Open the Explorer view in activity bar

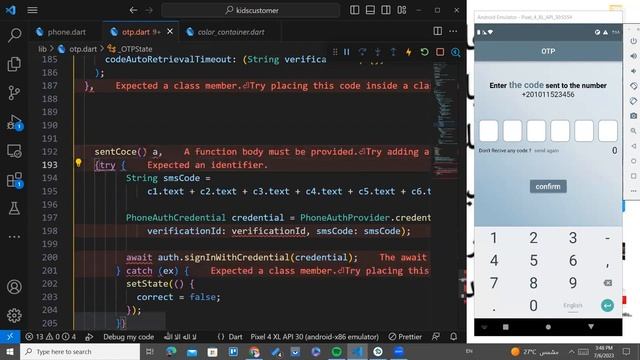14,64
